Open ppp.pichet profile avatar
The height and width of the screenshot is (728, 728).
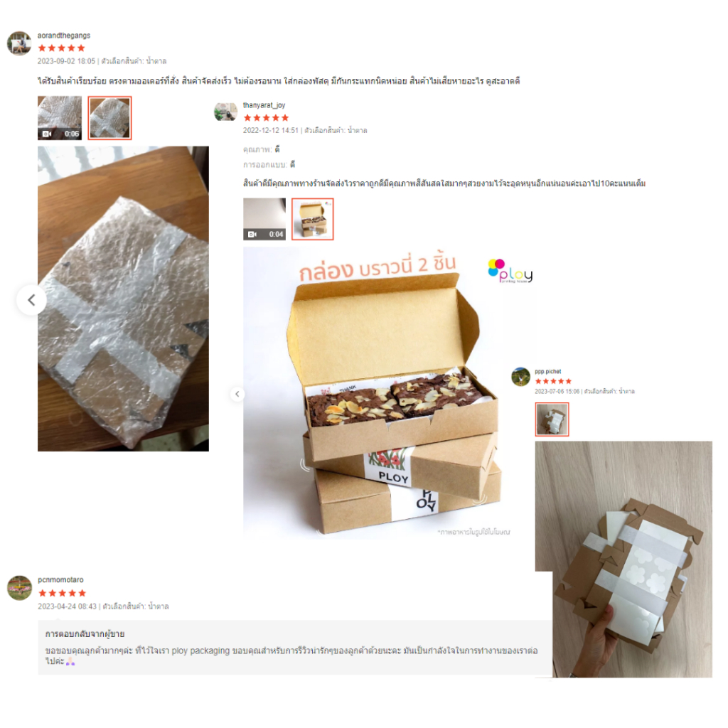pyautogui.click(x=520, y=377)
